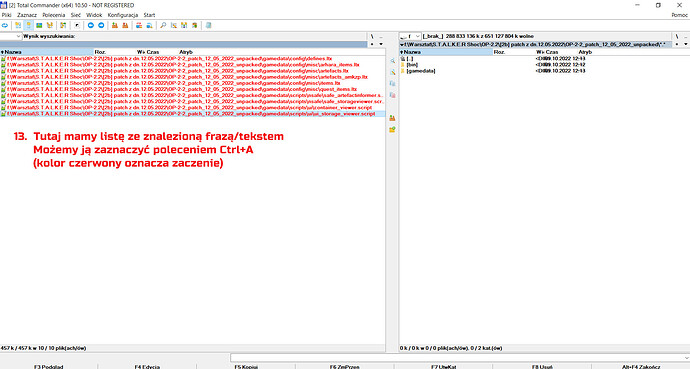
Task: Click the black-and-white invert selection icon
Action: coord(77,26)
